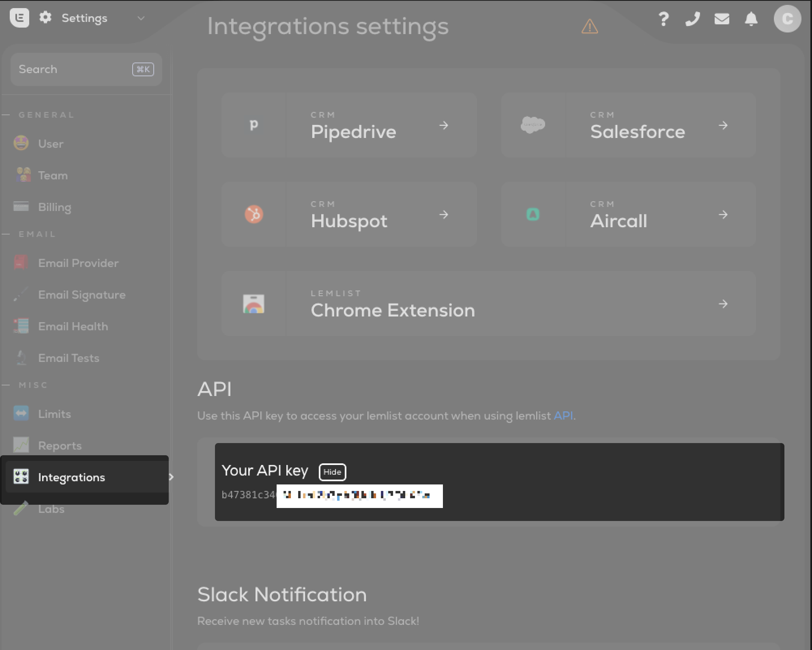Click the help question mark icon
This screenshot has width=812, height=650.
click(664, 19)
